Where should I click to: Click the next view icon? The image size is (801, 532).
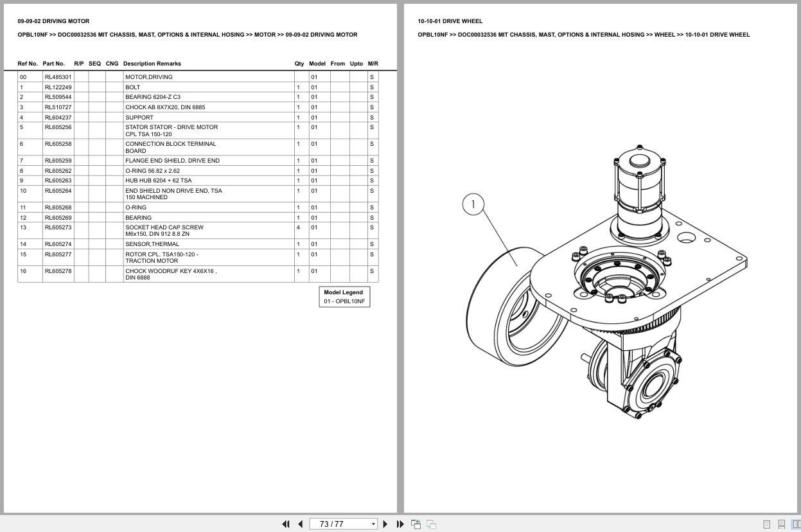432,524
